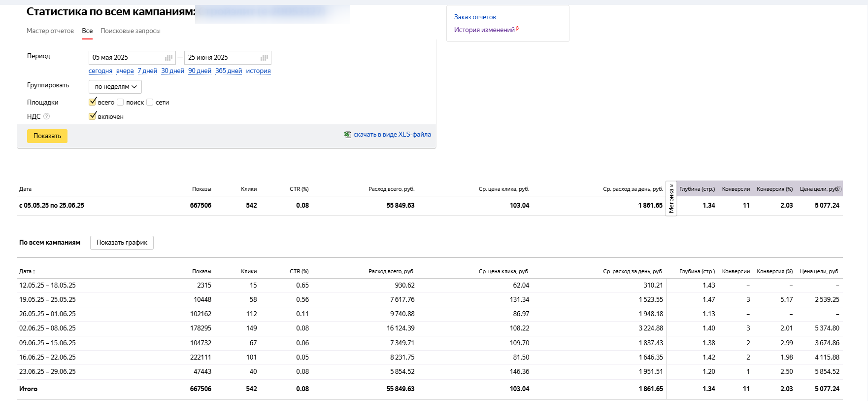Screen dimensions: 868x401
Task: Sort lower table by Ср. цена клика header
Action: click(503, 271)
